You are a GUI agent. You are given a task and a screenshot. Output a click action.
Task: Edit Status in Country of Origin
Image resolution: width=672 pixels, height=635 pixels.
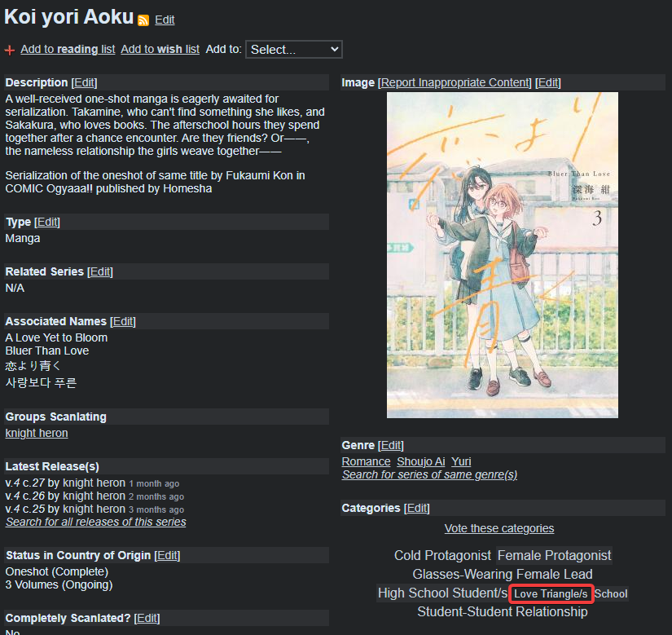(x=167, y=555)
